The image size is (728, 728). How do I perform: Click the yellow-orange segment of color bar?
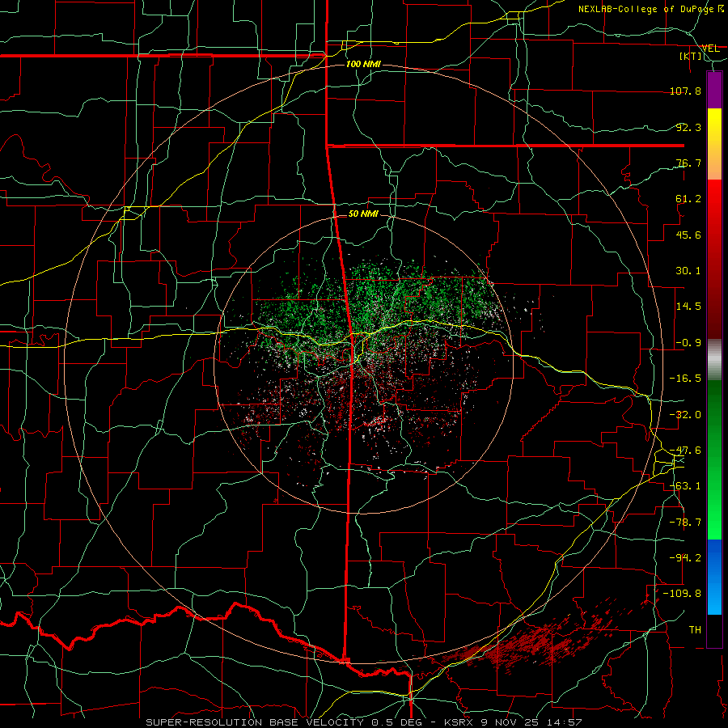714,144
